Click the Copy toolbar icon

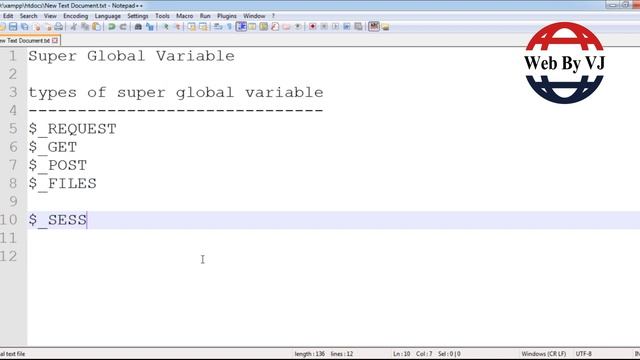click(85, 27)
